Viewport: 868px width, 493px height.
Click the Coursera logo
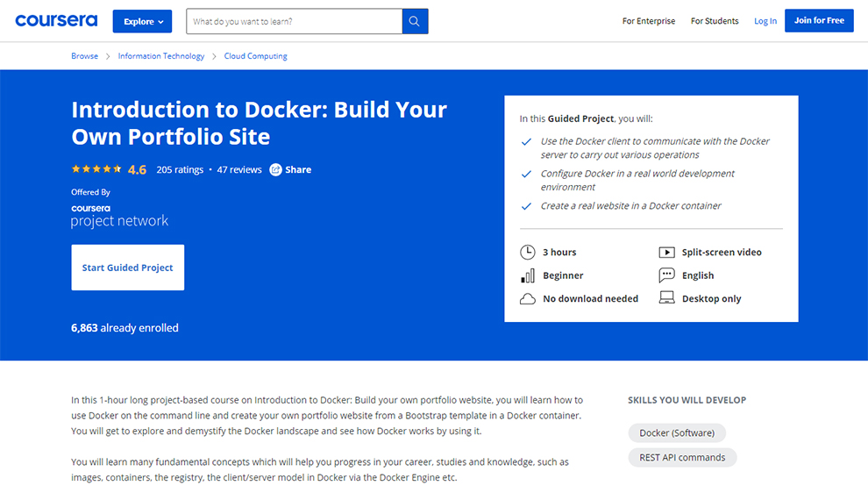[56, 20]
